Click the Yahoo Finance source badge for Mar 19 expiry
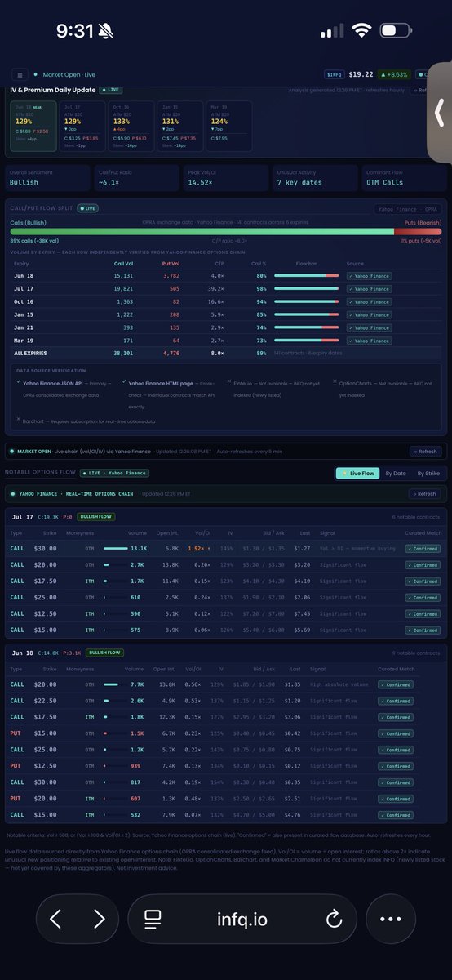Screen dimensions: 452x980 pos(368,340)
